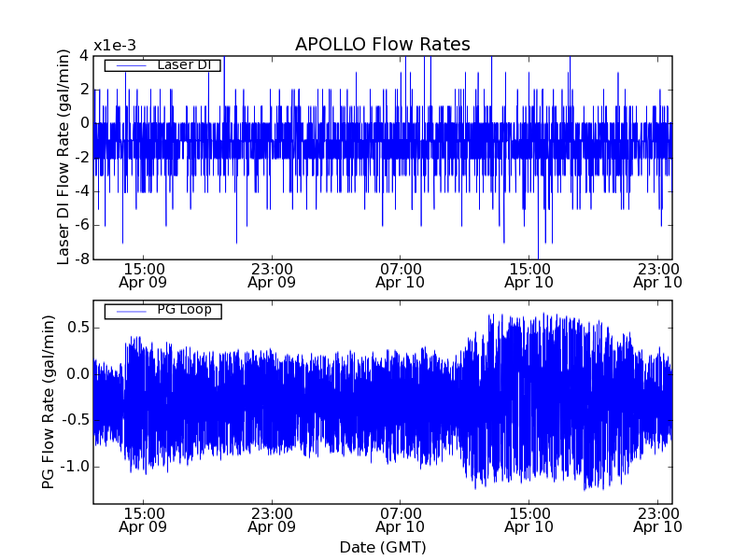Select the 'PG Loop' legend label

click(x=184, y=310)
